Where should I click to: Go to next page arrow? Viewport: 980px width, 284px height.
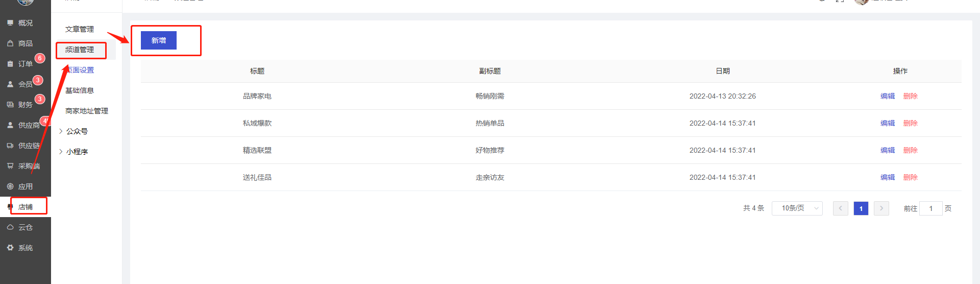pos(881,208)
